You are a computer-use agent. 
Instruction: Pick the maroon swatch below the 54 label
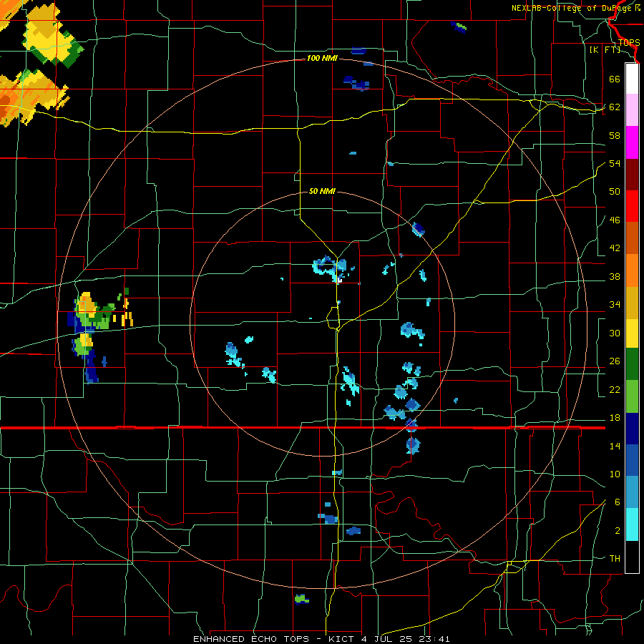click(632, 174)
